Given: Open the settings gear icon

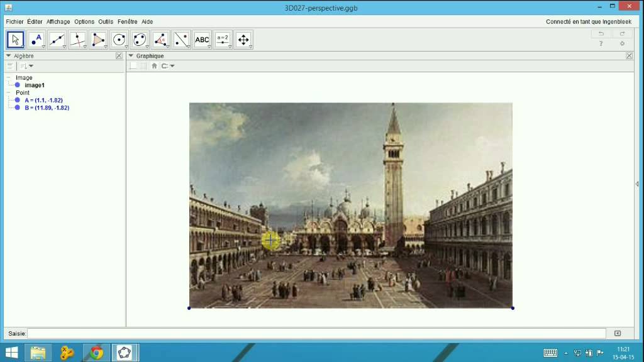Looking at the screenshot, I should pyautogui.click(x=622, y=43).
